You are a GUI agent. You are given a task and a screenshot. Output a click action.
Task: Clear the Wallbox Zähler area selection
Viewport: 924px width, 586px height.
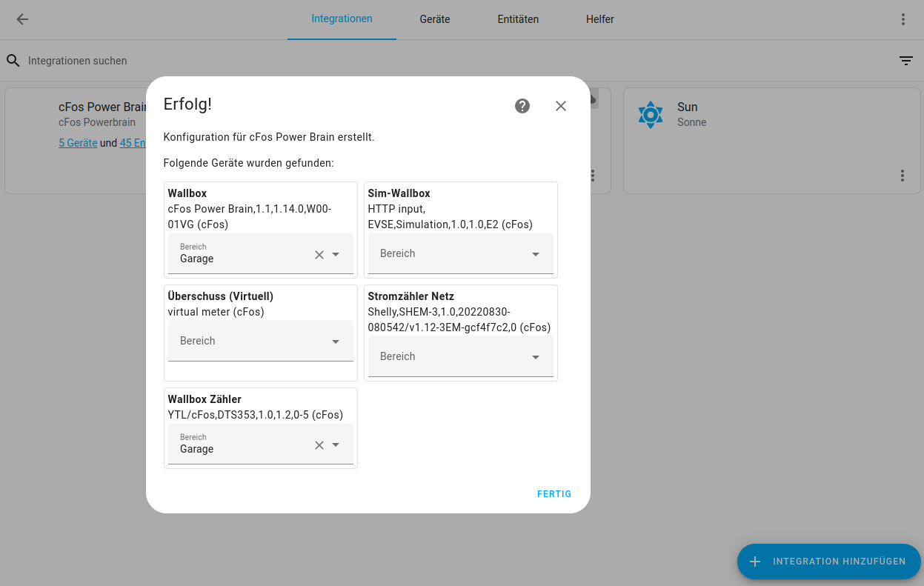[319, 445]
